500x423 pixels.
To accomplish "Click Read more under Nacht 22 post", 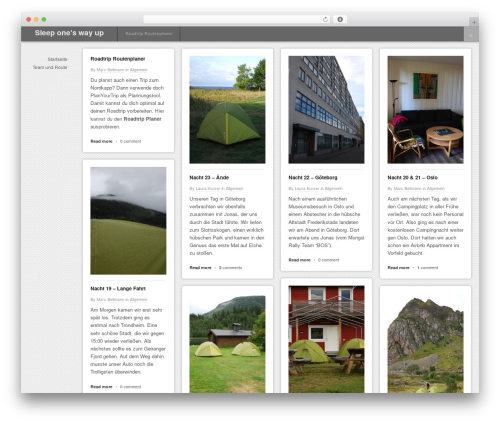I will tap(299, 260).
